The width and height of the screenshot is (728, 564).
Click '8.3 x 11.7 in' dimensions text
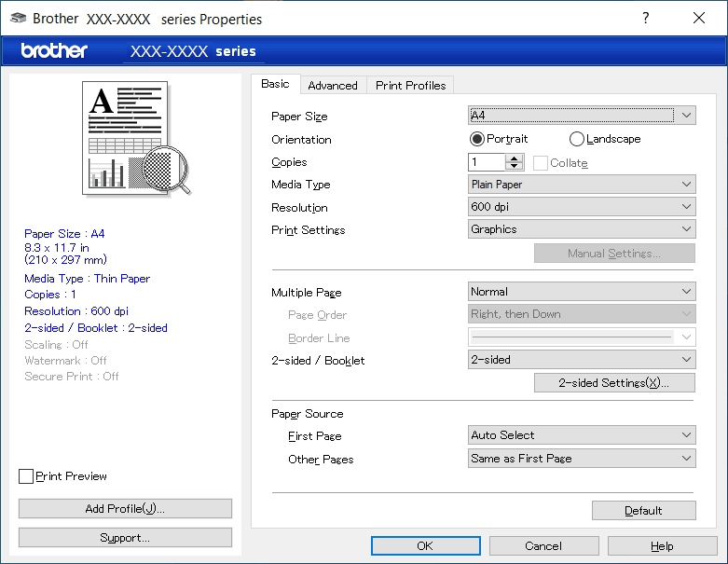(57, 247)
